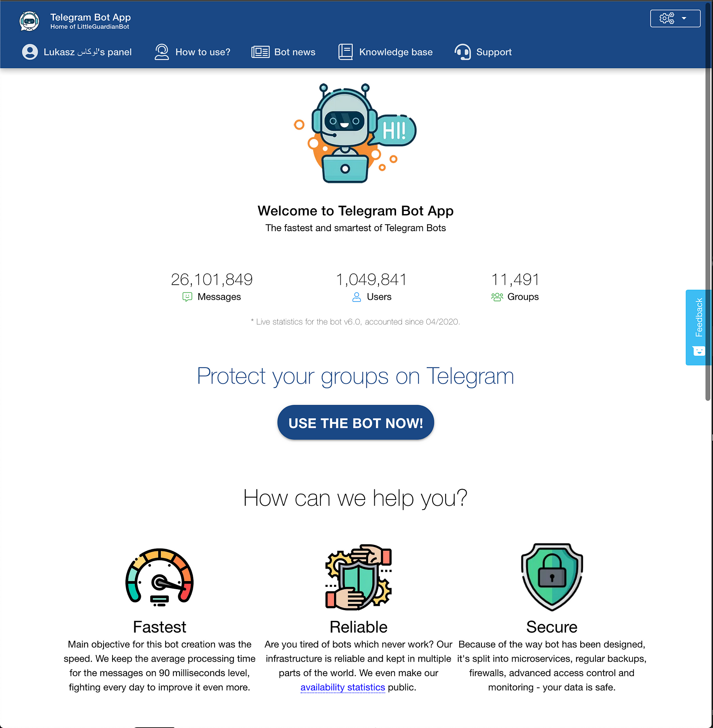The height and width of the screenshot is (728, 713).
Task: Click the Reliable shield and gears icon
Action: pyautogui.click(x=358, y=578)
